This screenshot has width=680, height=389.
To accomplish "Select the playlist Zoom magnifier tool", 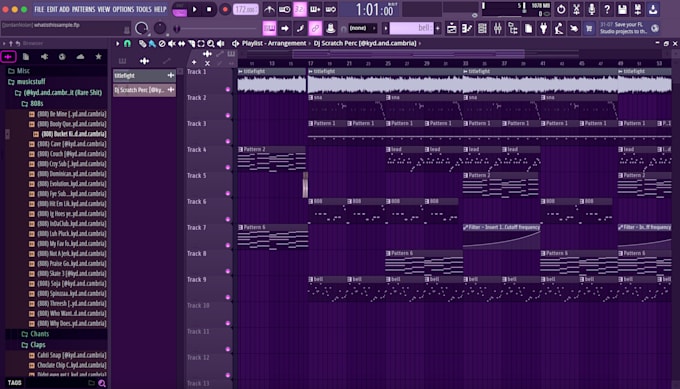I will pos(211,43).
